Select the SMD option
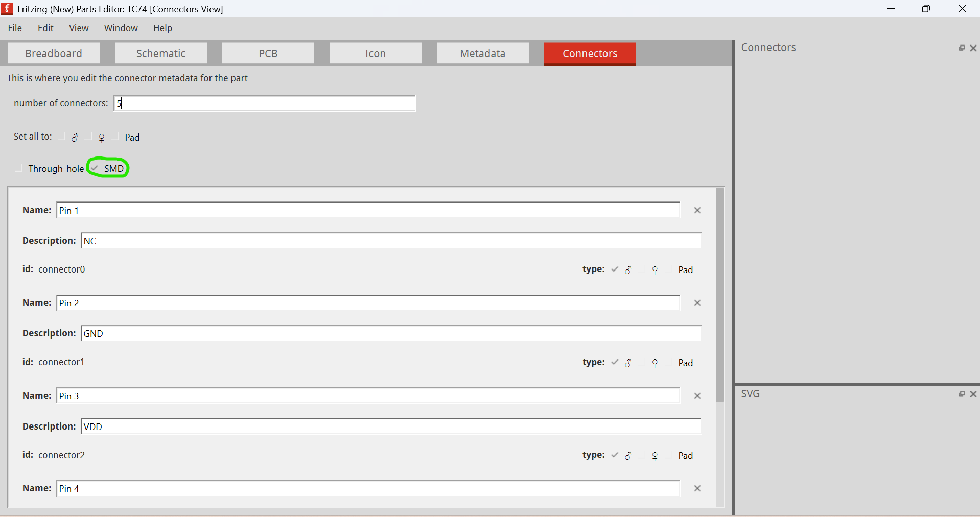Screen dimensions: 980x517 (x=108, y=168)
